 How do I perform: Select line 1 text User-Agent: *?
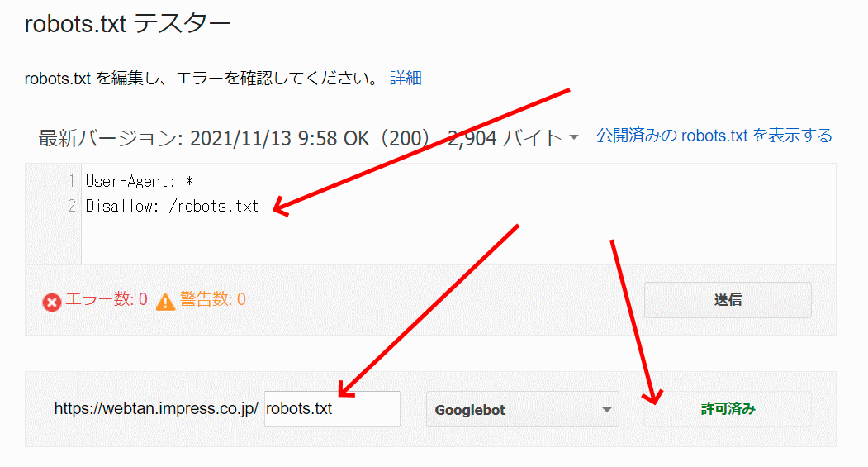click(x=140, y=181)
